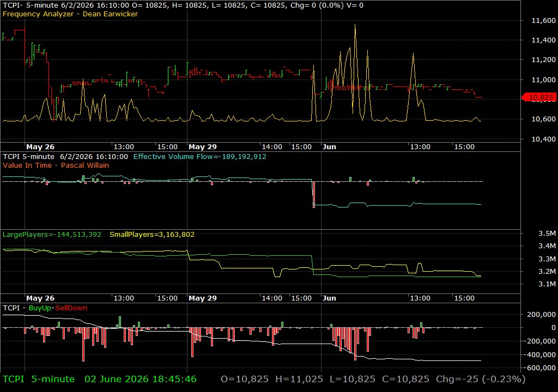Image resolution: width=558 pixels, height=392 pixels.
Task: Click 'TCPI 5-minute 6/2/2026 16:10:00' title of volume flow panel
Action: pyautogui.click(x=65, y=156)
